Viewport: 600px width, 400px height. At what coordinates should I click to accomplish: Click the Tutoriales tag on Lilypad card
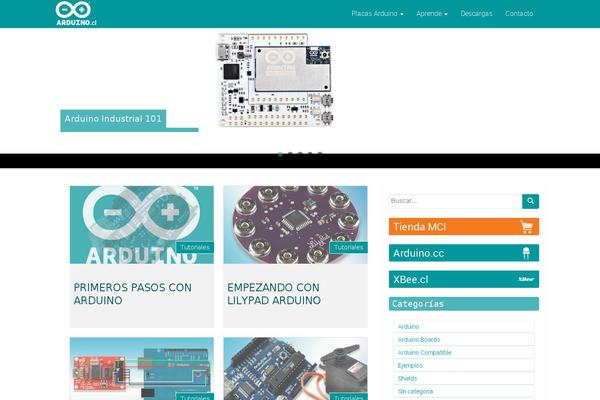tap(348, 247)
